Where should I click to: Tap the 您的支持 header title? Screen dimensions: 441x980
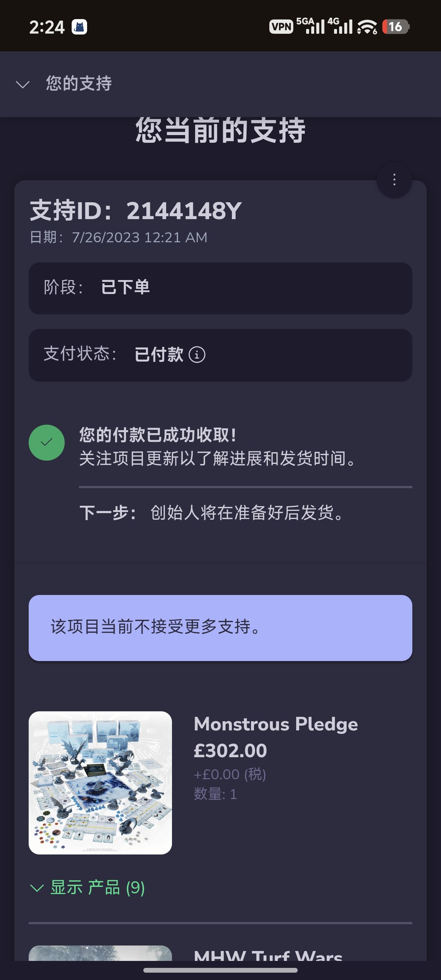tap(78, 84)
